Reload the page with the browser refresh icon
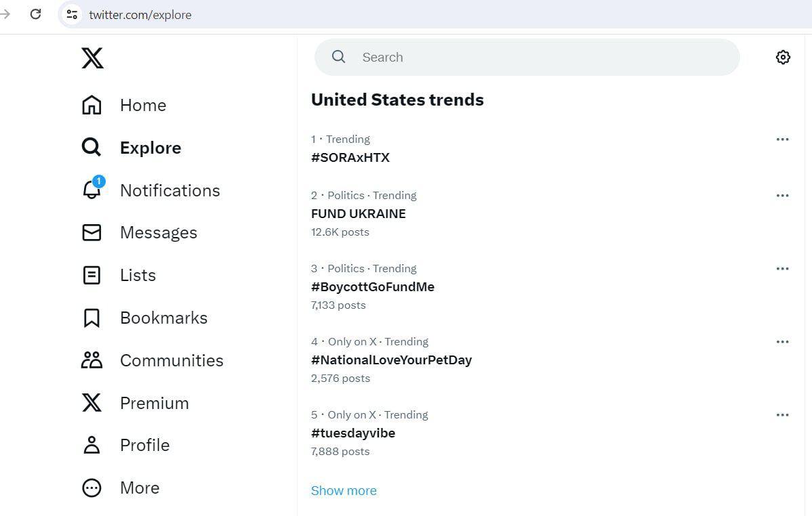 [36, 14]
